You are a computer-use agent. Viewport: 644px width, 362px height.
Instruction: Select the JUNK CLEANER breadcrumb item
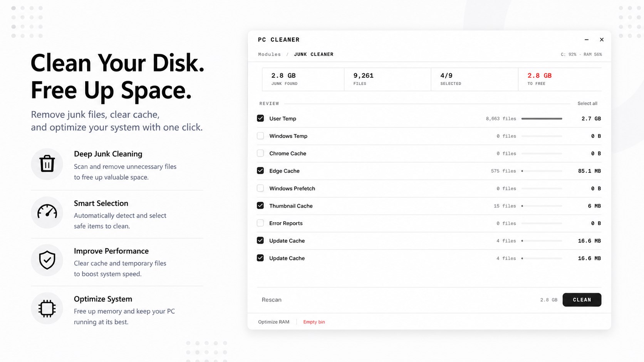(x=314, y=54)
